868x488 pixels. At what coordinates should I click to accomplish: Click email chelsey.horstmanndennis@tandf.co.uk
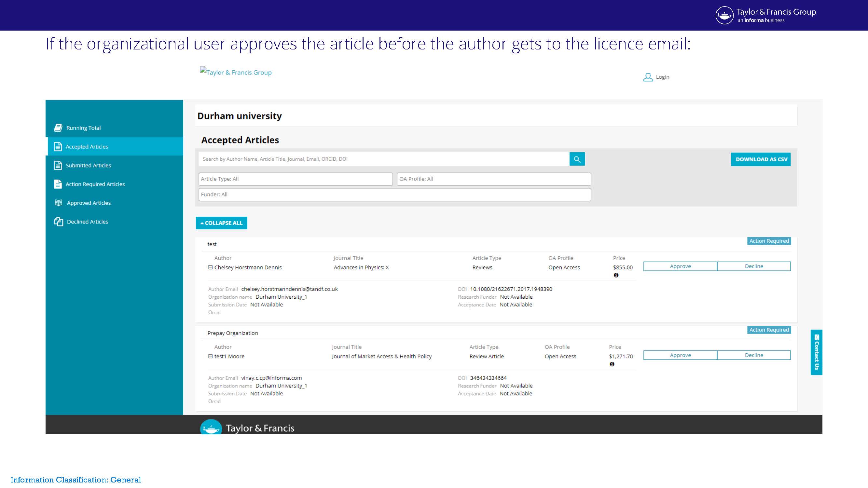pos(289,289)
